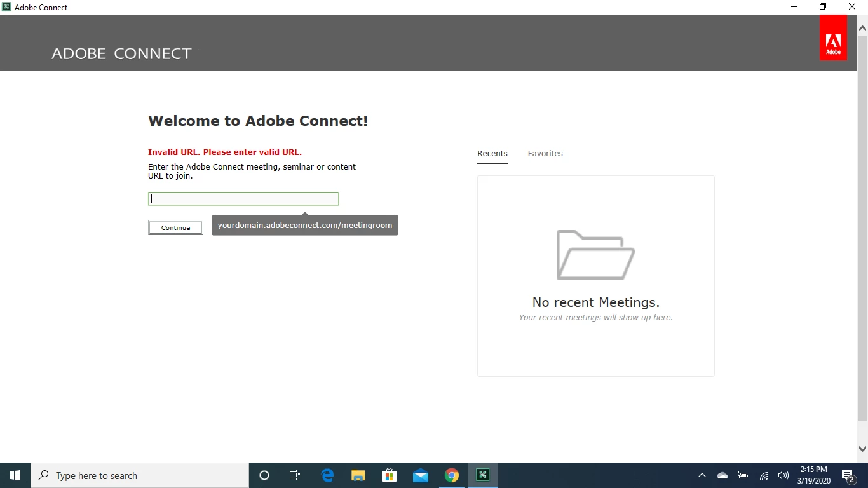Click 'Your recent meetings will show up here.'

(596, 318)
